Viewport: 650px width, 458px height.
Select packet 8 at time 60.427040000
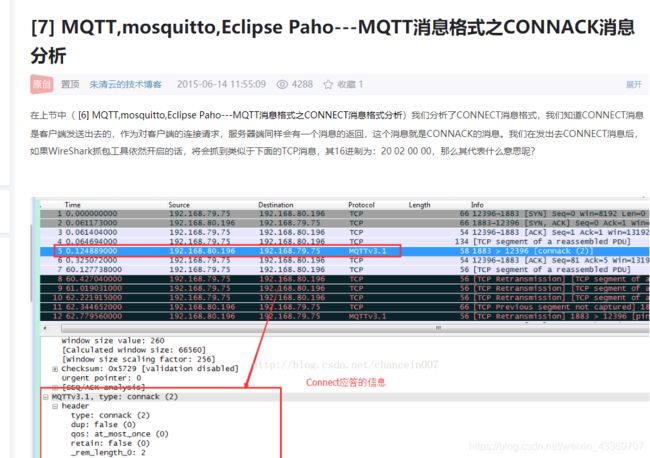[x=344, y=279]
